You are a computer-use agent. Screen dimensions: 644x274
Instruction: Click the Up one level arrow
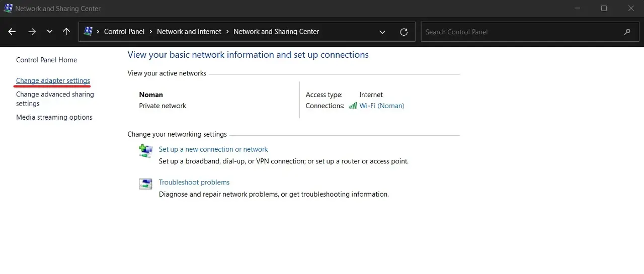(66, 32)
